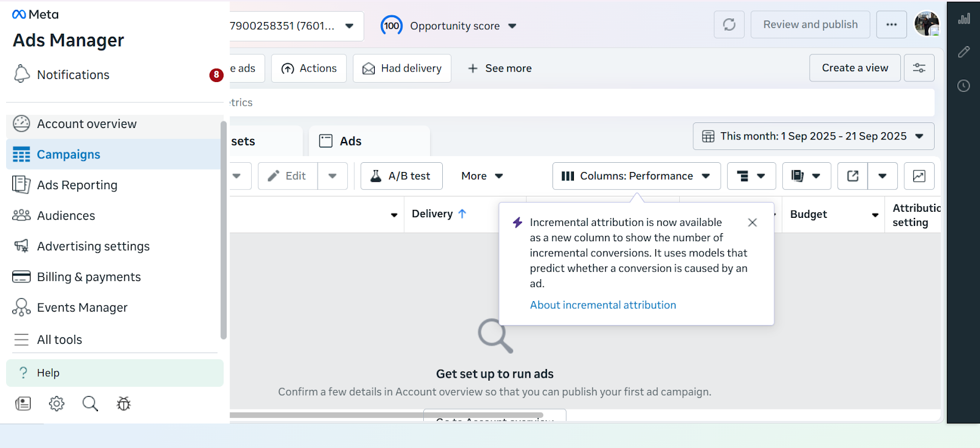
Task: Switch to the Ads tab
Action: [369, 141]
